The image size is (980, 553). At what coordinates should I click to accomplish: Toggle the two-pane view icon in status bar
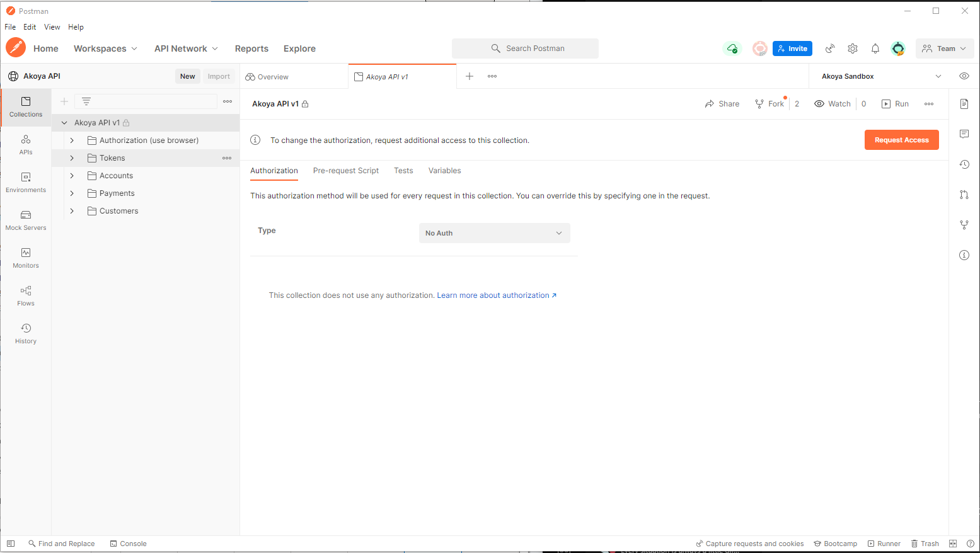pyautogui.click(x=953, y=544)
